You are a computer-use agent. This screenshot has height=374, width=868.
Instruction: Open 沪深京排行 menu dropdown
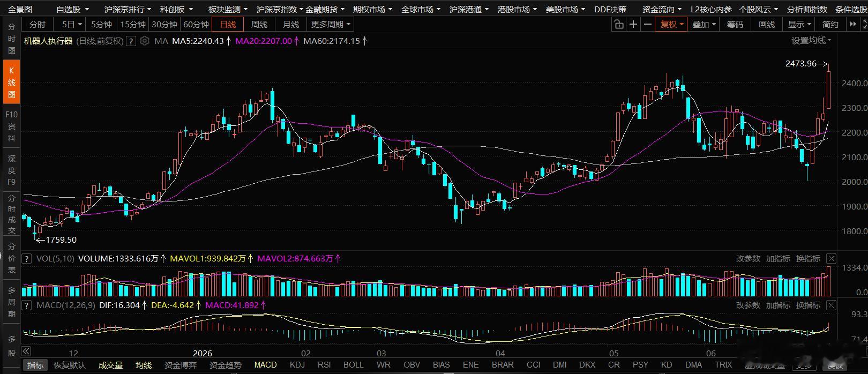(128, 9)
